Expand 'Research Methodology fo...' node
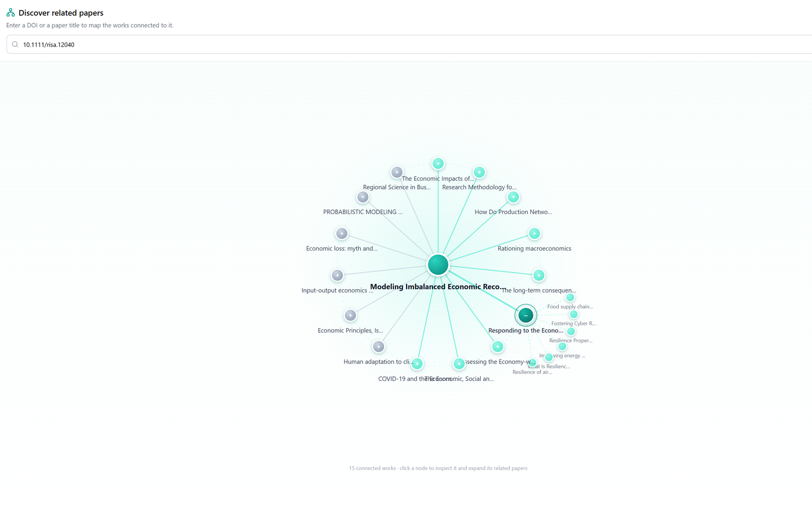The width and height of the screenshot is (812, 531). 479,172
